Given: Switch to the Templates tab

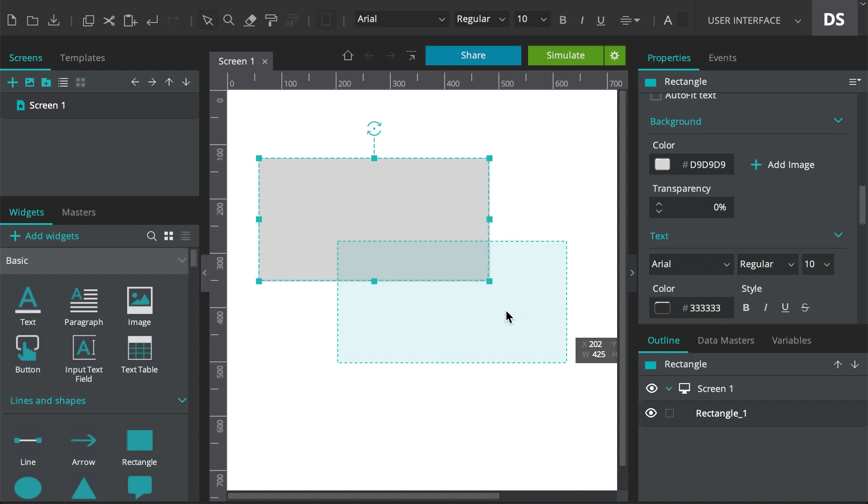Looking at the screenshot, I should coord(83,58).
